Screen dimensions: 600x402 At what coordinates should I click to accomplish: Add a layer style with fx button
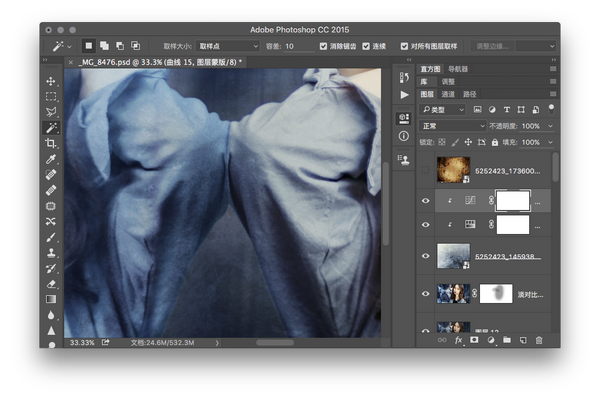tap(458, 340)
